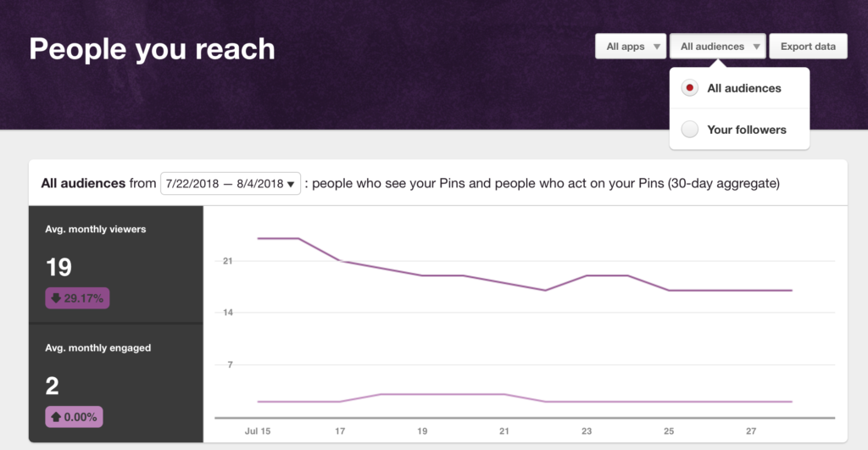The height and width of the screenshot is (450, 868).
Task: Select the Your followers radio option
Action: (691, 130)
